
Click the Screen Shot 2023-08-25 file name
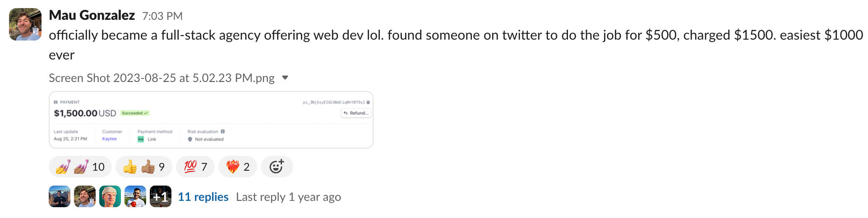point(162,78)
